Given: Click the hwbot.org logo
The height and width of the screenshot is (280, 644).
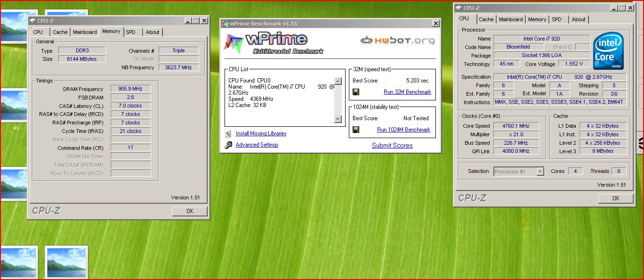Looking at the screenshot, I should tap(398, 41).
